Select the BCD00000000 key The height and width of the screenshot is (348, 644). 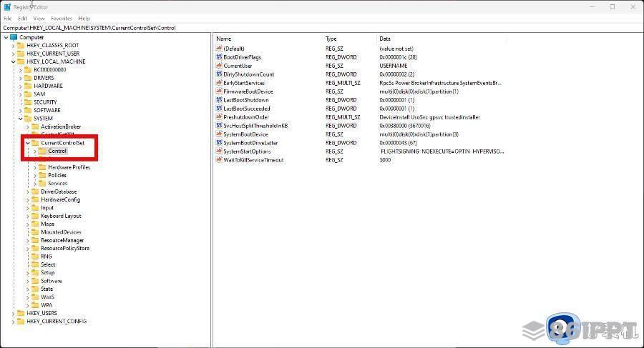tap(49, 70)
